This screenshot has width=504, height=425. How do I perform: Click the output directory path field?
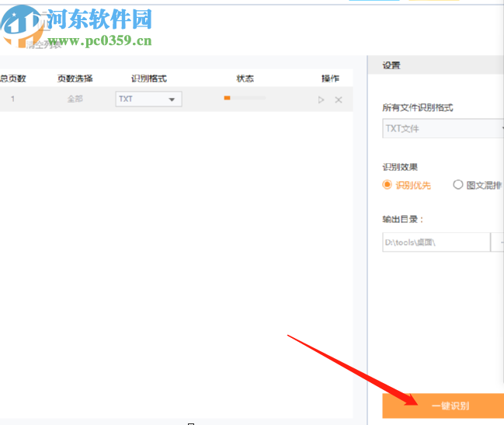click(x=436, y=242)
